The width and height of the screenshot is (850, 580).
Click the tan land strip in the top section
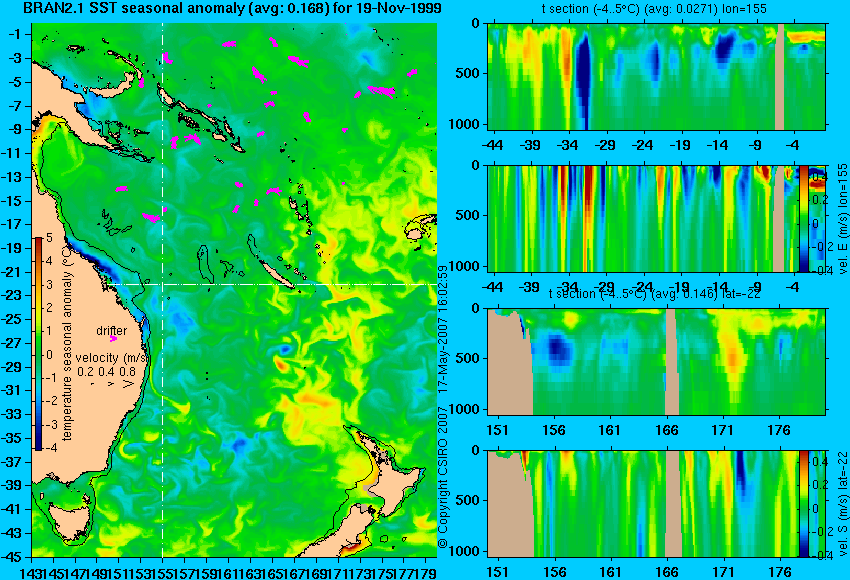780,76
